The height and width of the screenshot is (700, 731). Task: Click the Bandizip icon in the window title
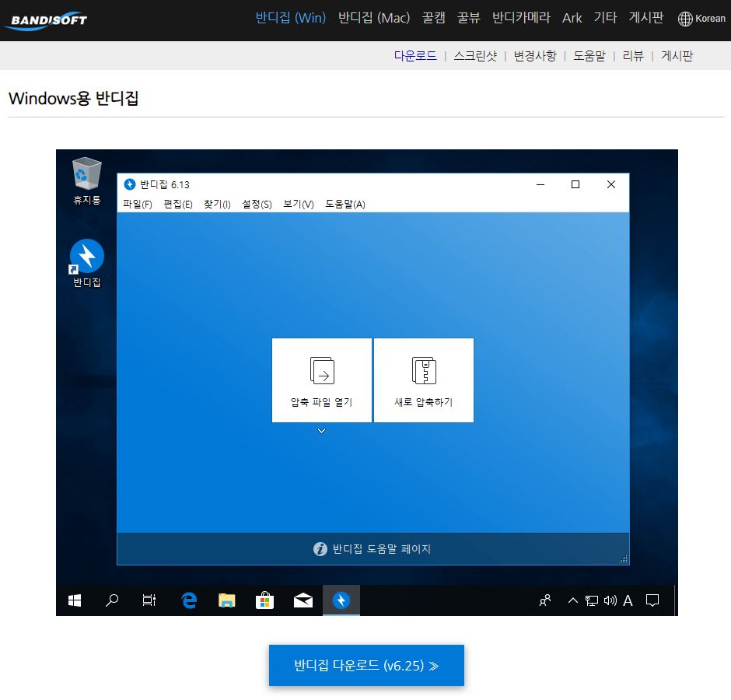(130, 184)
